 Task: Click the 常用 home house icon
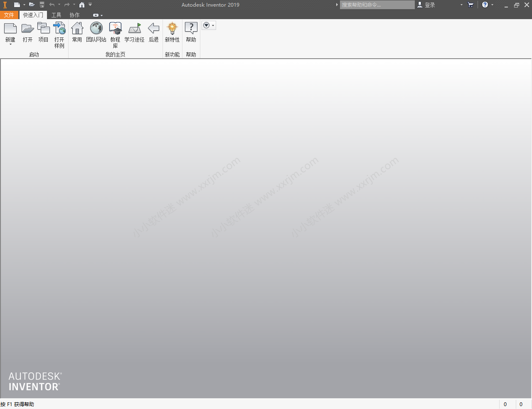(x=77, y=29)
